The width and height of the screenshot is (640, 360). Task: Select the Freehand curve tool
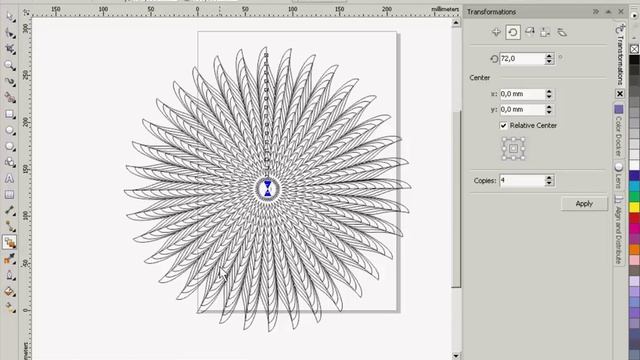point(10,81)
